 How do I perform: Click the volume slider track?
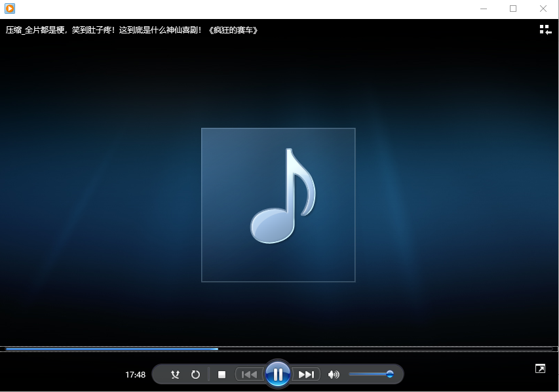click(367, 374)
